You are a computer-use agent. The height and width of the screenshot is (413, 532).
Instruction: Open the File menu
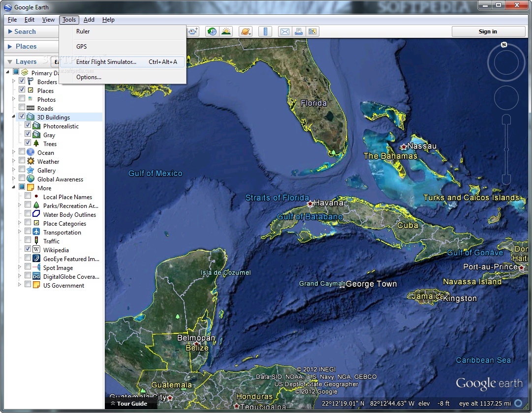(12, 20)
